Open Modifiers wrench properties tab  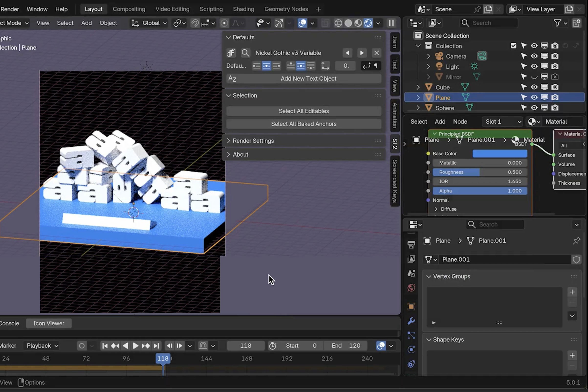(x=411, y=321)
